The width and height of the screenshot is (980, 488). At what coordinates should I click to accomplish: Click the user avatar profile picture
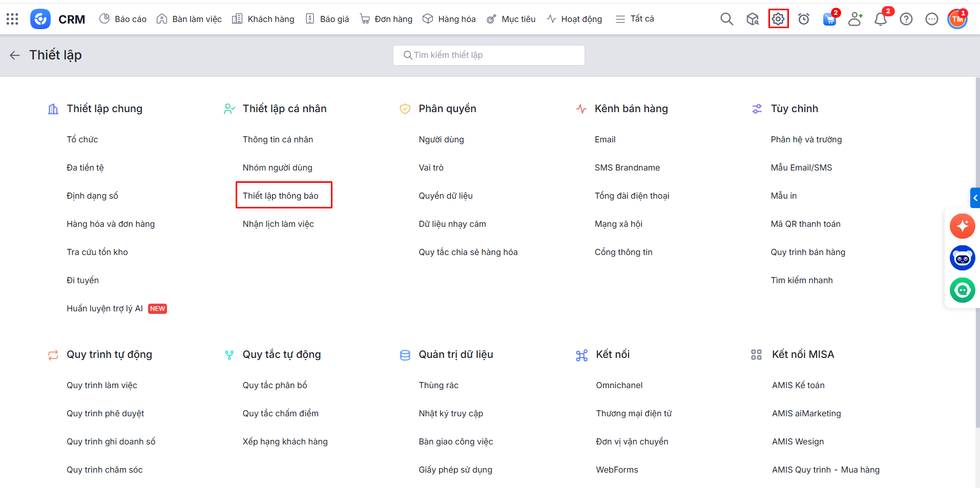point(957,19)
